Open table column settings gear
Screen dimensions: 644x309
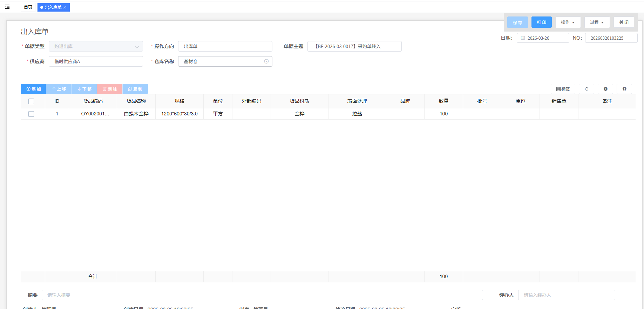(624, 89)
